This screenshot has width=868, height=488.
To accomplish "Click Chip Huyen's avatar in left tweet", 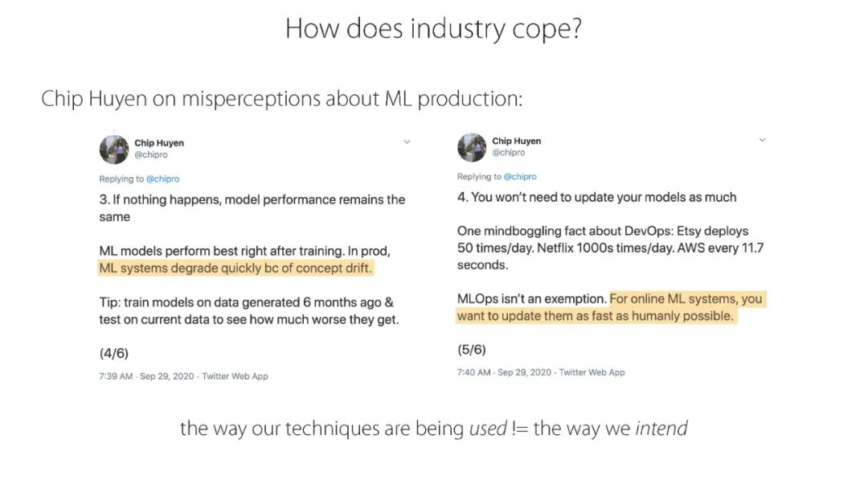I will 114,149.
